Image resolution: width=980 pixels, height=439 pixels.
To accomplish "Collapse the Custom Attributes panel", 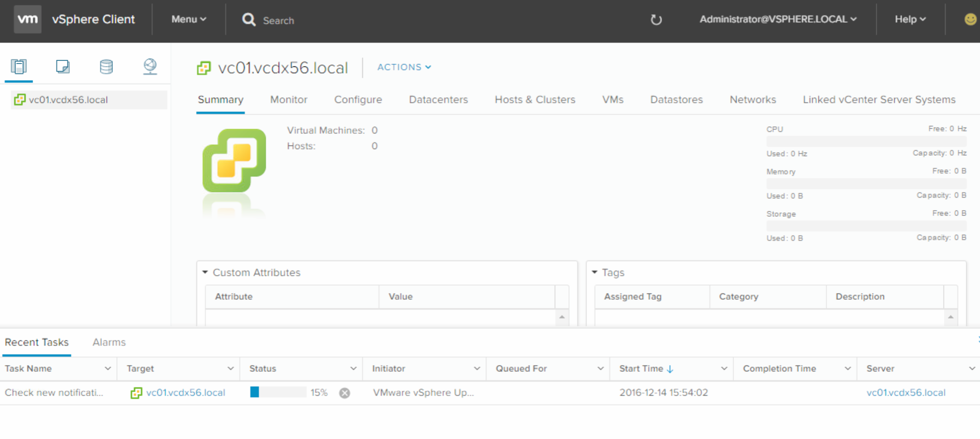I will (205, 272).
